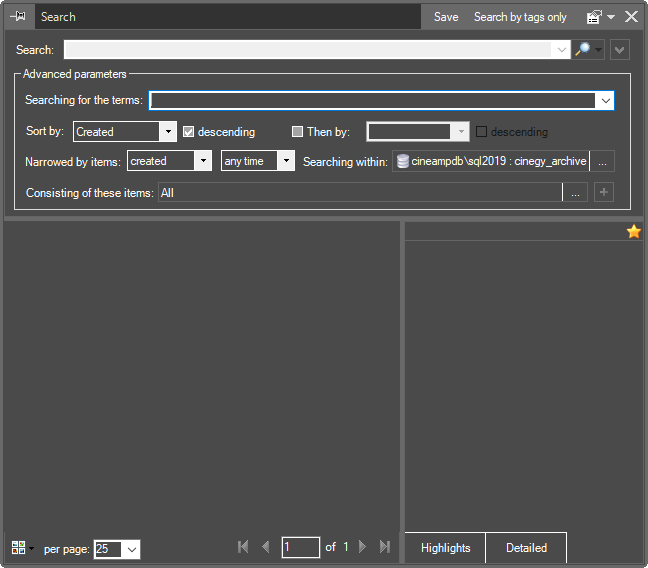
Task: Toggle descending checkbox for Then by
Action: (481, 132)
